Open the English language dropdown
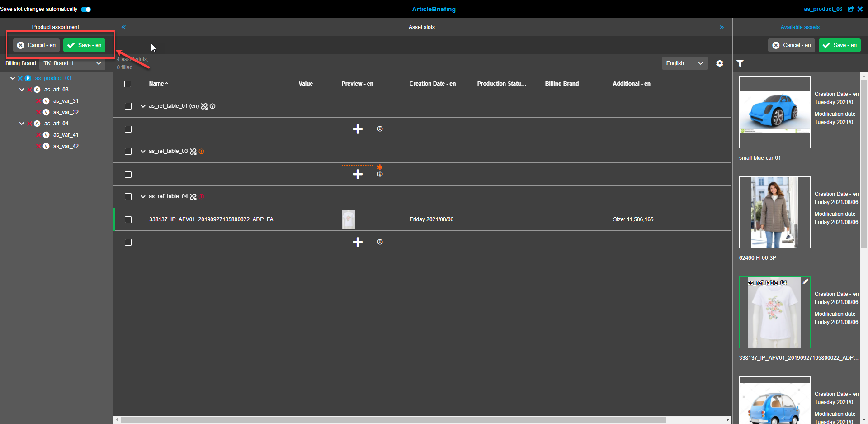The height and width of the screenshot is (424, 868). click(684, 63)
